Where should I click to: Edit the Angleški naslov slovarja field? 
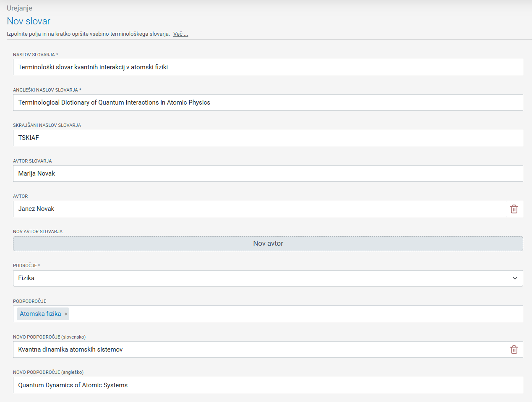[x=268, y=102]
